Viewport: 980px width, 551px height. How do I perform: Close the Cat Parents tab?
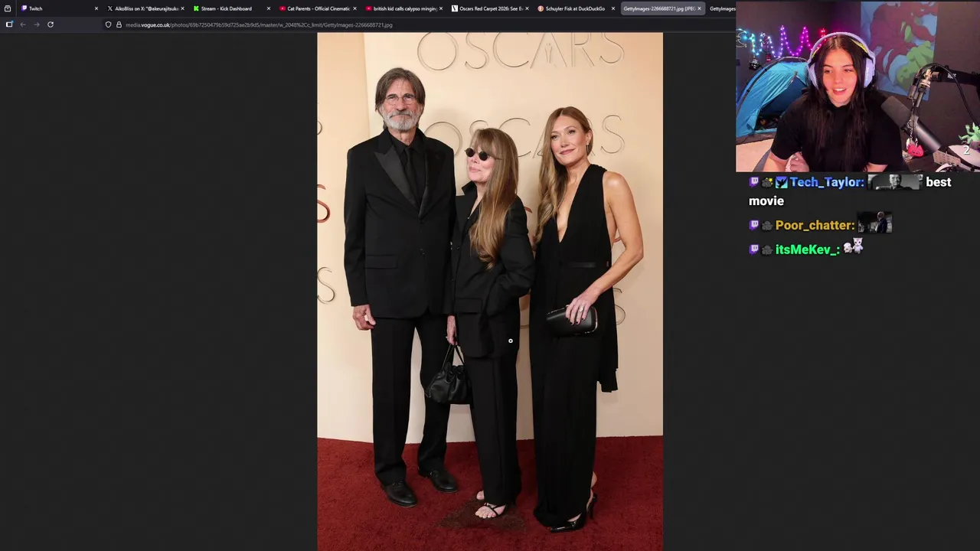tap(354, 8)
